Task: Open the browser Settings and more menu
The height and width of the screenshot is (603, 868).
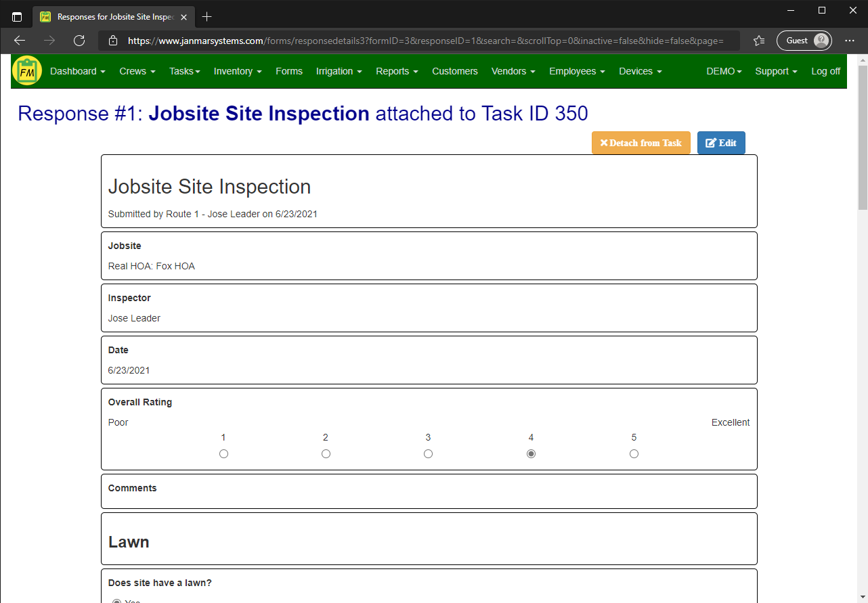Action: pyautogui.click(x=850, y=41)
